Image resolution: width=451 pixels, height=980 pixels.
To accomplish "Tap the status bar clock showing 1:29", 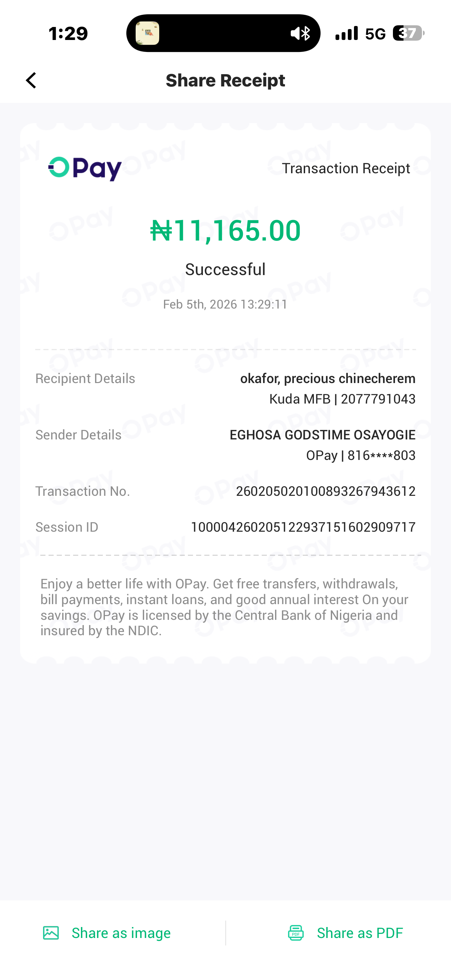I will click(68, 33).
